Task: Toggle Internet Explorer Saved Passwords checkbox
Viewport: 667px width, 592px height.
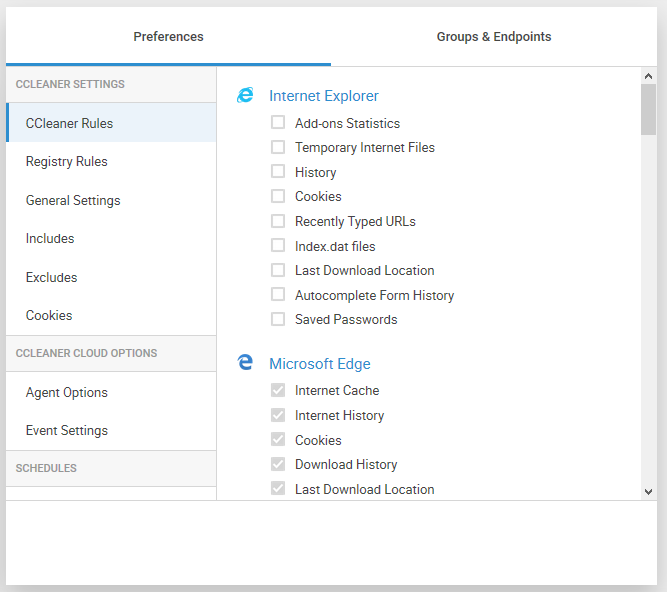Action: [278, 319]
